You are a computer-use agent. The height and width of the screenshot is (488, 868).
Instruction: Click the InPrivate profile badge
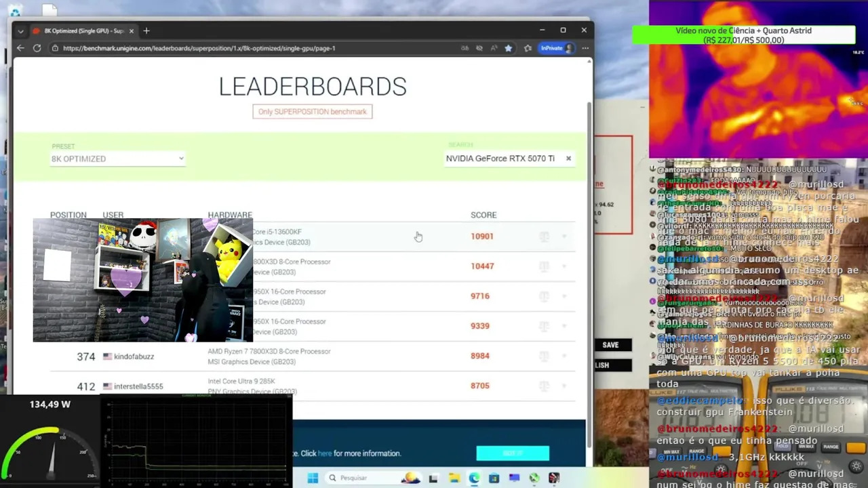coord(557,48)
